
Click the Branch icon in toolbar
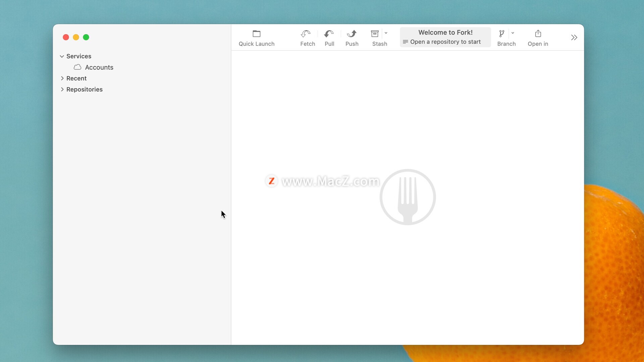(x=502, y=34)
